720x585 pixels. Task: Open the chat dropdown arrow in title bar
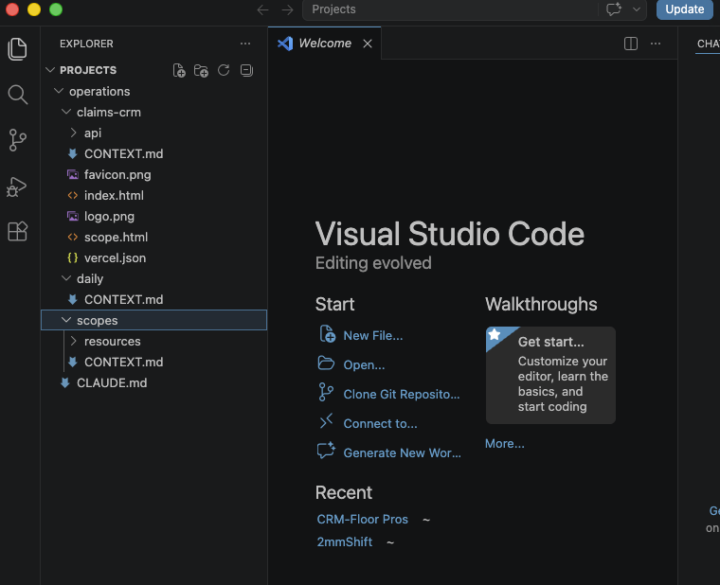636,9
